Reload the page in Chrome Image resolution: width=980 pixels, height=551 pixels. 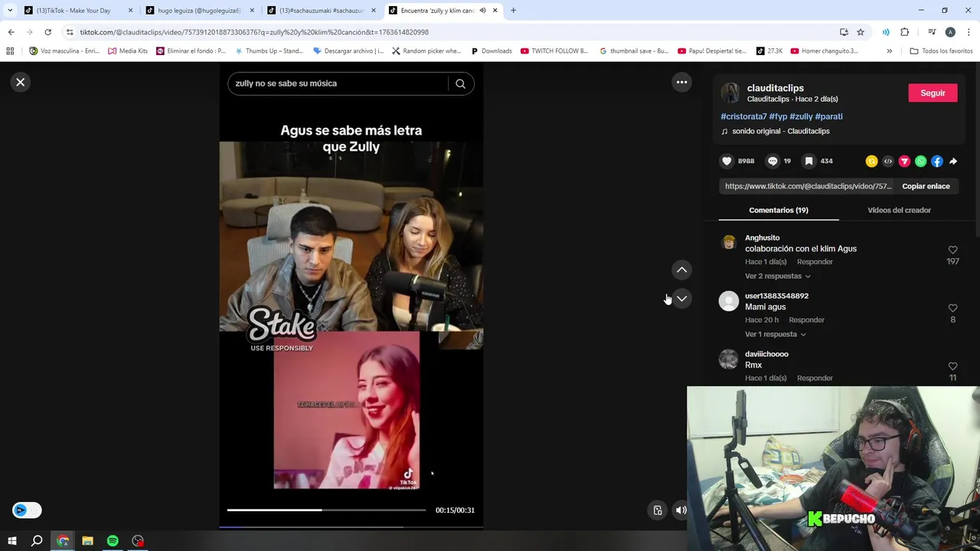point(47,32)
